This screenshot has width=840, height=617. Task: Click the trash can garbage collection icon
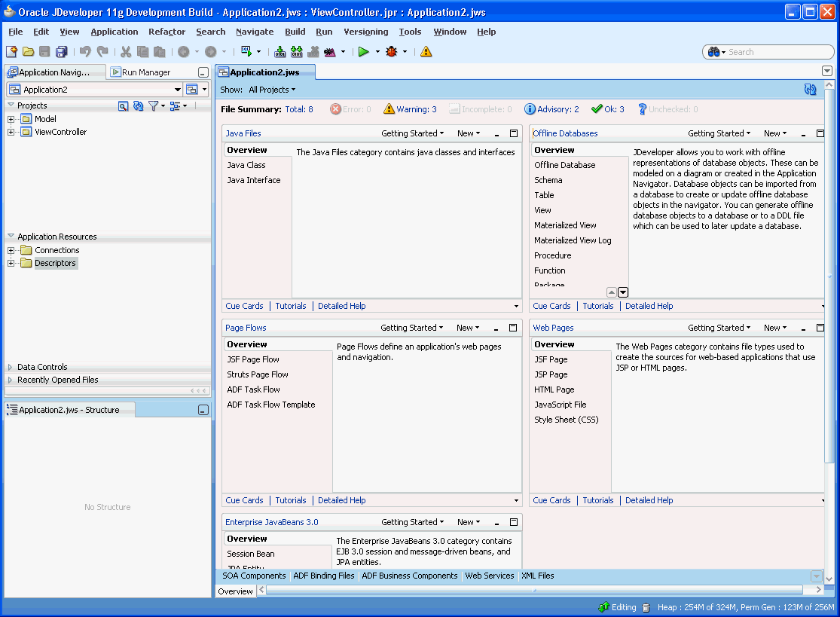pos(646,607)
